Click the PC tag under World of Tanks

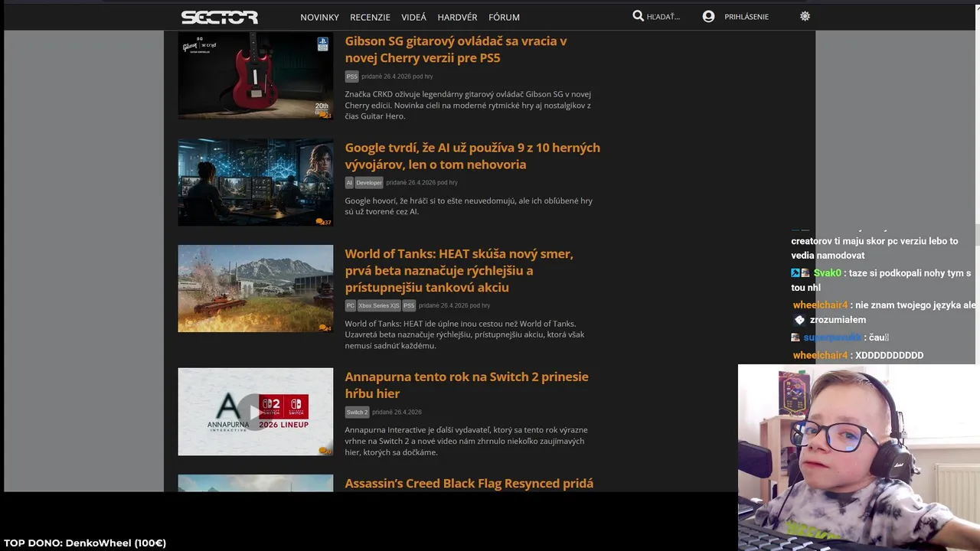click(351, 305)
